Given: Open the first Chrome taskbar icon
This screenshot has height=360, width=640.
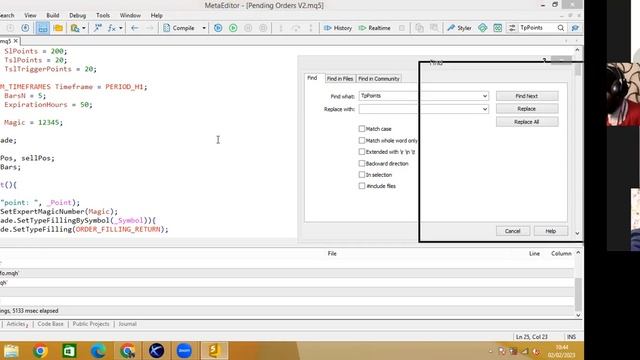Looking at the screenshot, I should (x=40, y=351).
